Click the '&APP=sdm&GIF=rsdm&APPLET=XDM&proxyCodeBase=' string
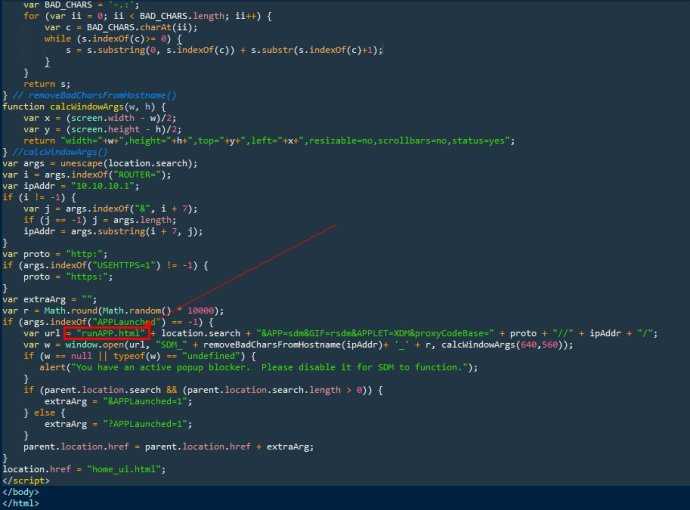690x510 pixels. click(x=375, y=334)
